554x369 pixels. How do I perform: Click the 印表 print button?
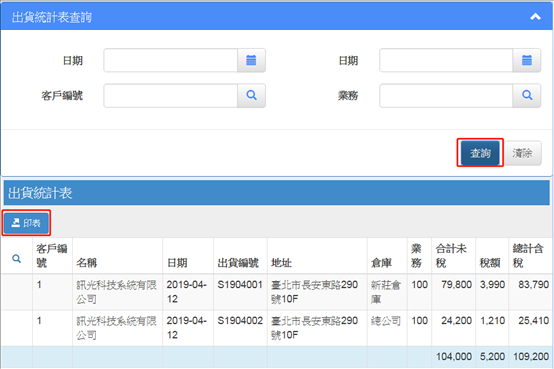pyautogui.click(x=26, y=223)
